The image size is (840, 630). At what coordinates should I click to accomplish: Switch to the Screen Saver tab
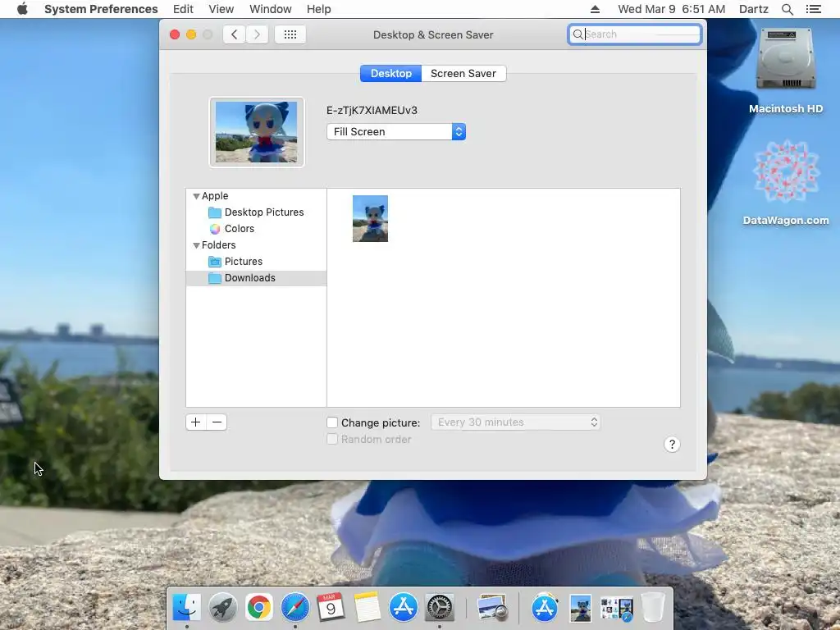pyautogui.click(x=463, y=73)
